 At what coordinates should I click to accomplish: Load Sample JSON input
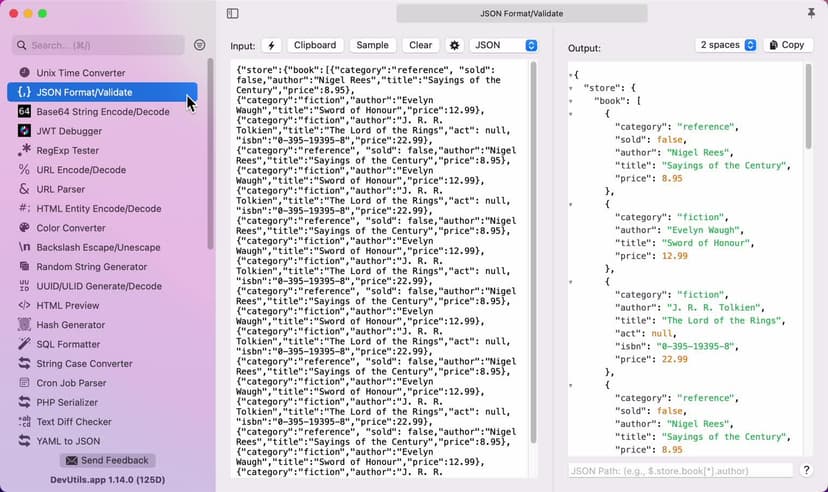pyautogui.click(x=372, y=45)
